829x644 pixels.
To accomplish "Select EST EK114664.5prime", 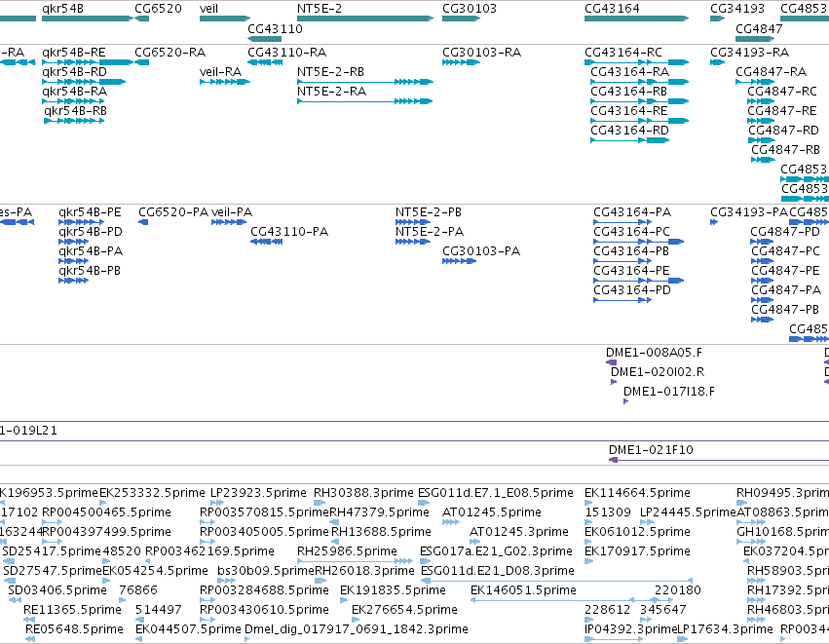I will click(x=588, y=503).
